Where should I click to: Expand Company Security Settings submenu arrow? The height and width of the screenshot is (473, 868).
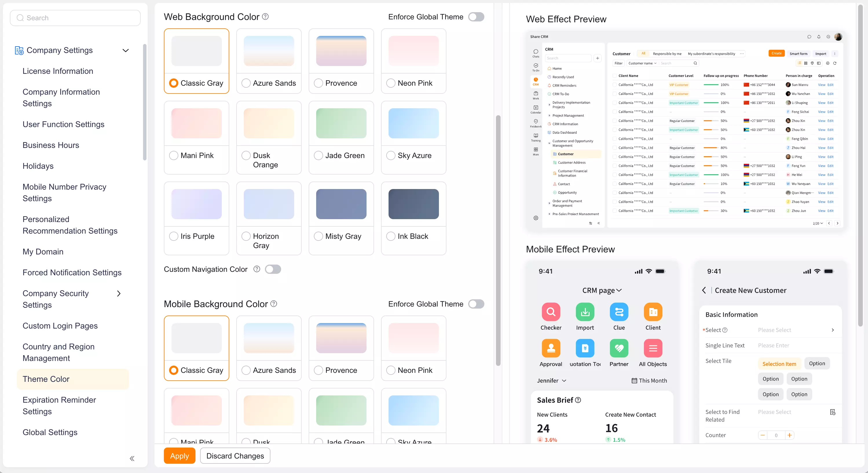pyautogui.click(x=119, y=294)
